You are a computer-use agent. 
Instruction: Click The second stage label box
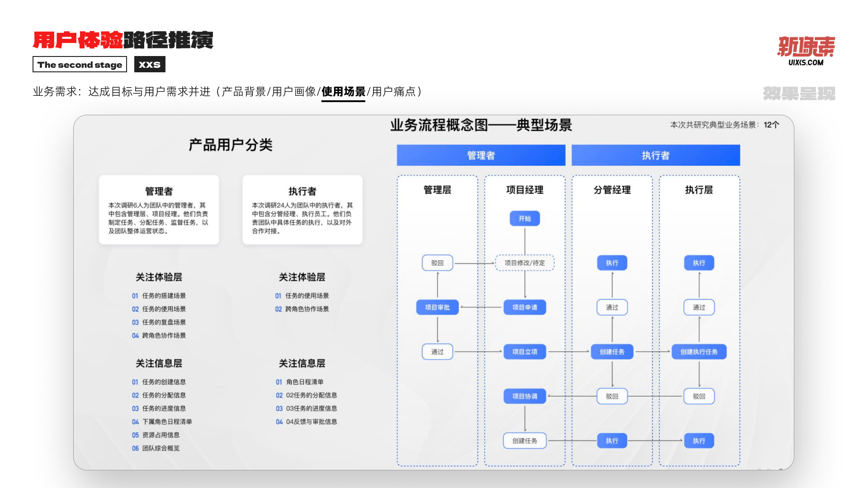click(x=80, y=65)
